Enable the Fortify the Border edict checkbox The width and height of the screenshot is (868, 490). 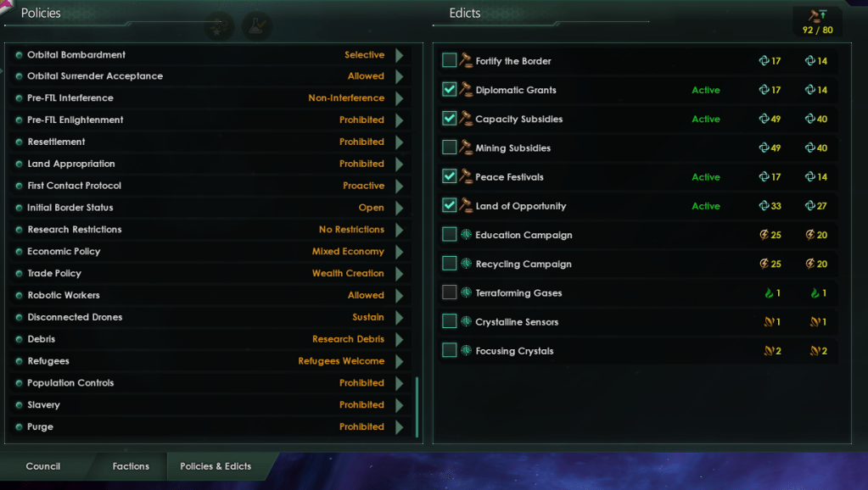450,61
